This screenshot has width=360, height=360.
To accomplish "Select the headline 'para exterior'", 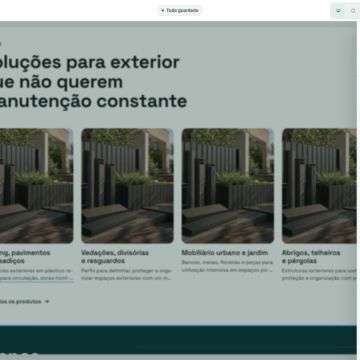I will pos(123,62).
